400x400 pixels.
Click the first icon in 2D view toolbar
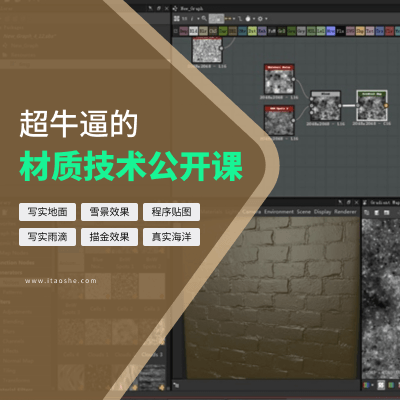367,212
